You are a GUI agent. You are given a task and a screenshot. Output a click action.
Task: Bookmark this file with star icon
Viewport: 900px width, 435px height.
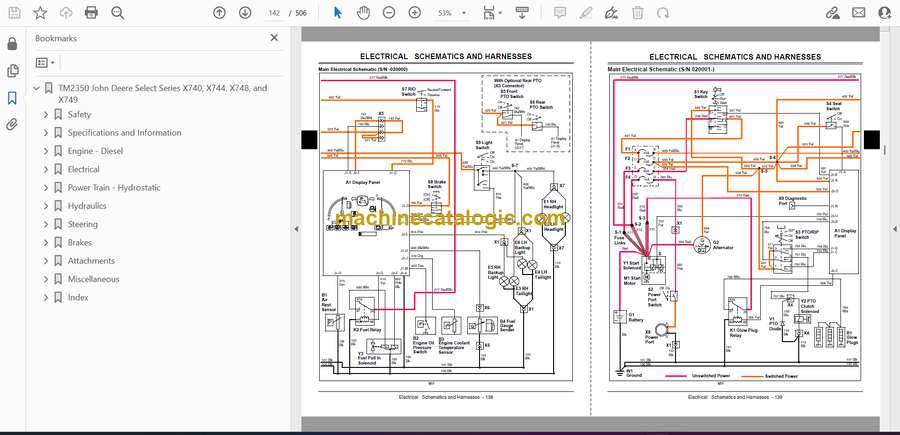[x=40, y=13]
